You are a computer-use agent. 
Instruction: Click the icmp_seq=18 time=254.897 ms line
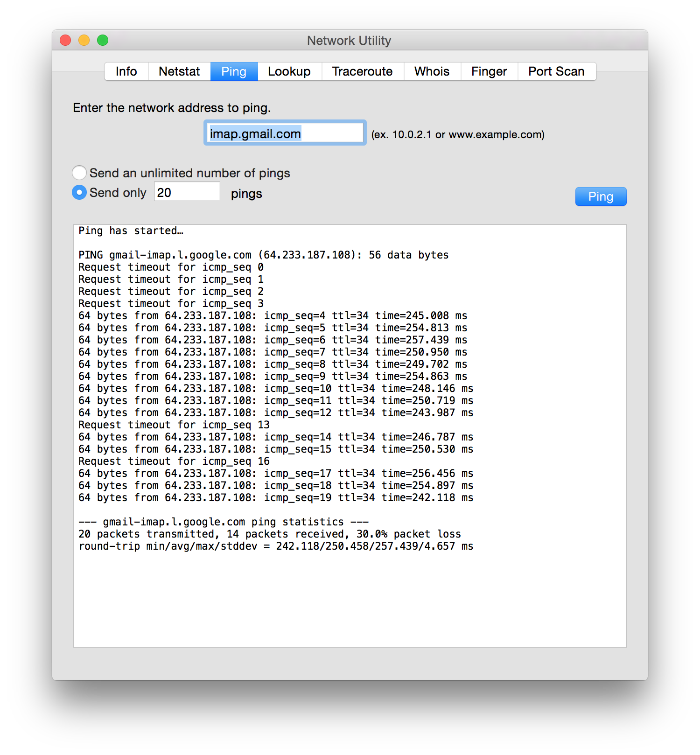pyautogui.click(x=276, y=485)
